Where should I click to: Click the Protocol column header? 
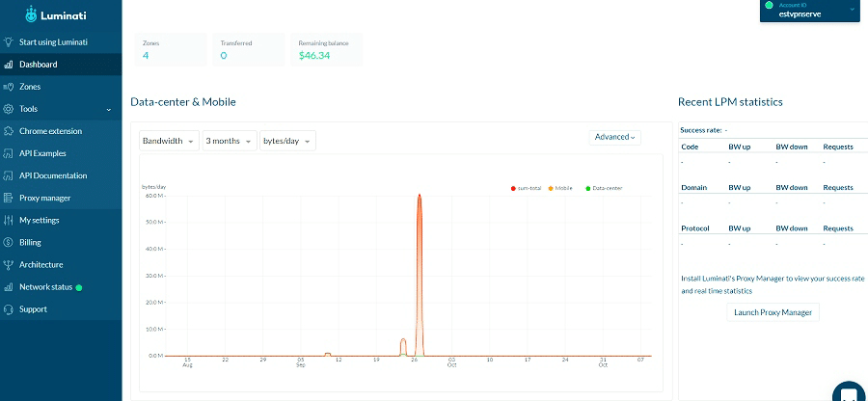coord(694,228)
